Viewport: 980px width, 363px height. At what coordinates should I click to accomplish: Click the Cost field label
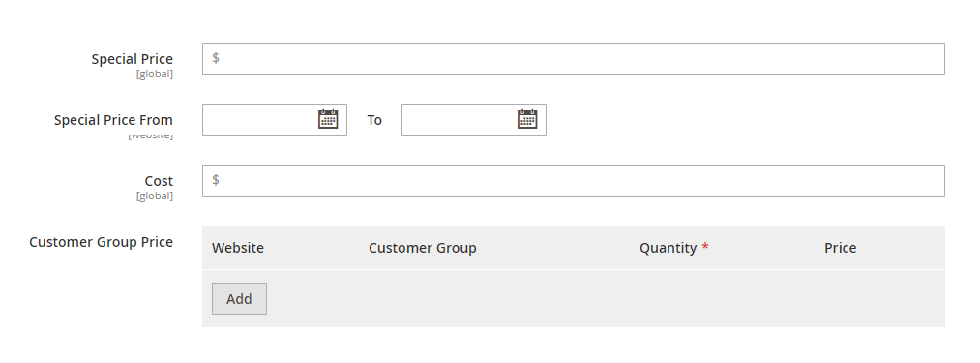click(x=159, y=181)
